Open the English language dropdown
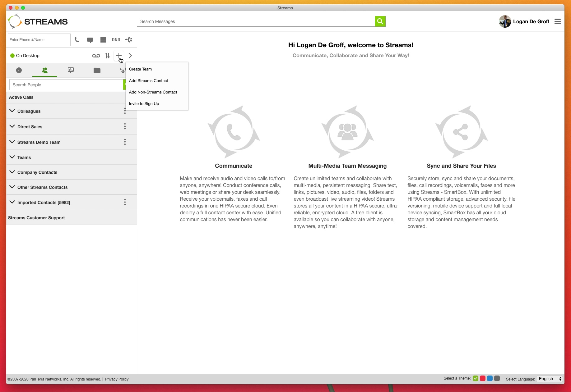 pos(550,379)
